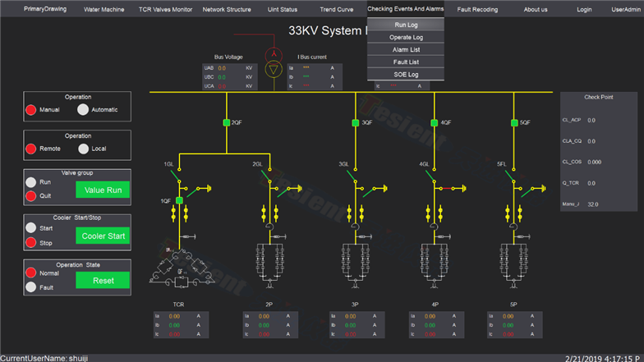The width and height of the screenshot is (644, 362).
Task: Click the red Manual status indicator
Action: pyautogui.click(x=31, y=110)
